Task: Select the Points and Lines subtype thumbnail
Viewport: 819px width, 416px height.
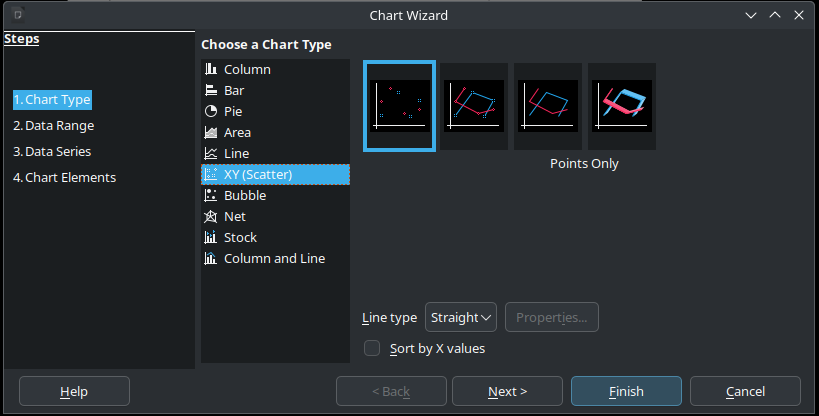Action: (x=475, y=106)
